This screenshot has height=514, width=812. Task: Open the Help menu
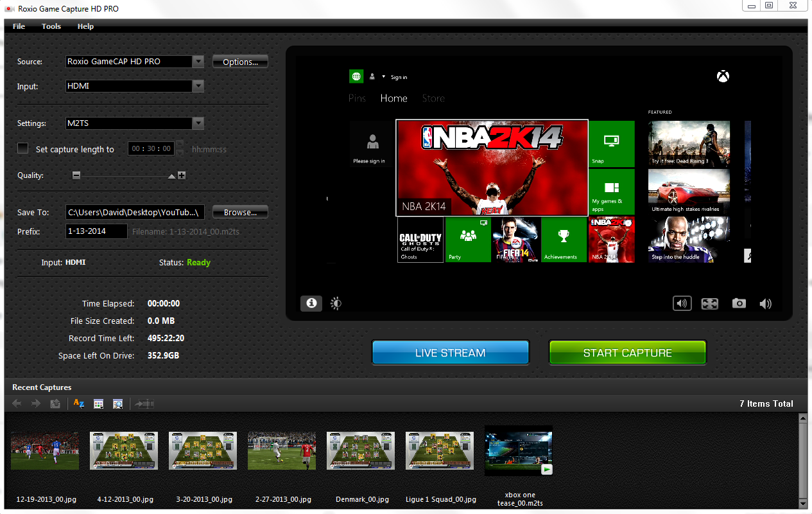[85, 26]
